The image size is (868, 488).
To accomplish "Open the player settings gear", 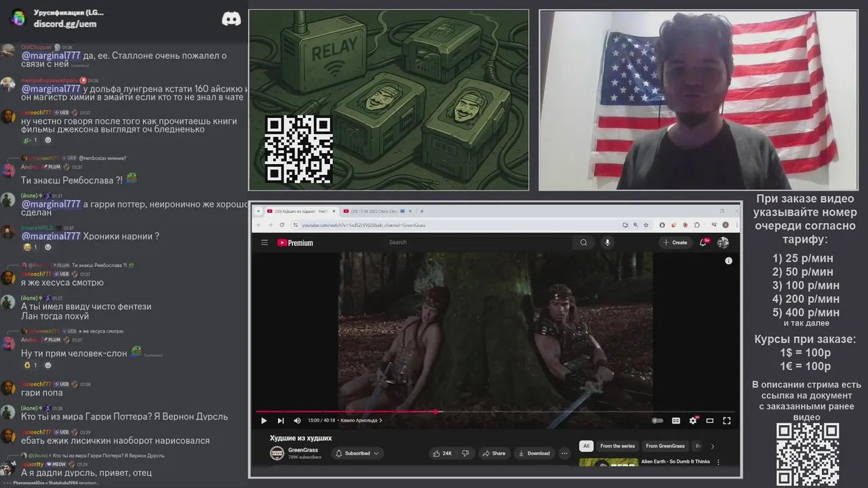I will click(x=693, y=420).
